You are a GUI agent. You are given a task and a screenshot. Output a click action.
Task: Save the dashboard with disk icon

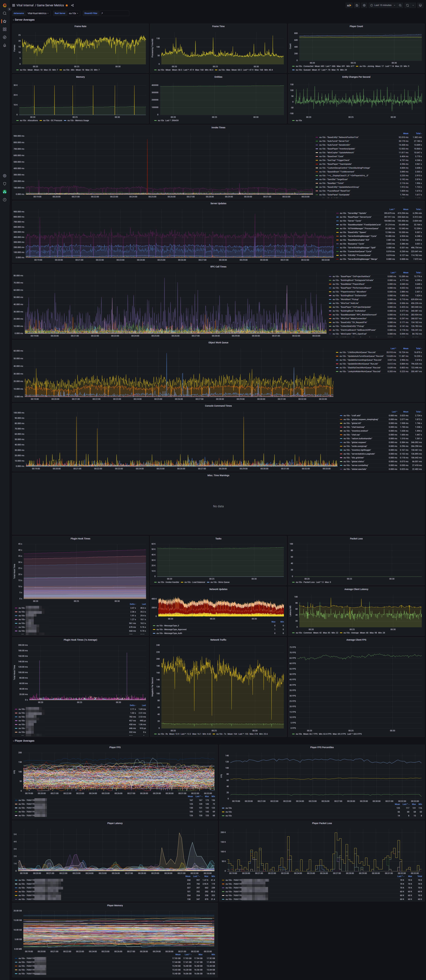357,5
